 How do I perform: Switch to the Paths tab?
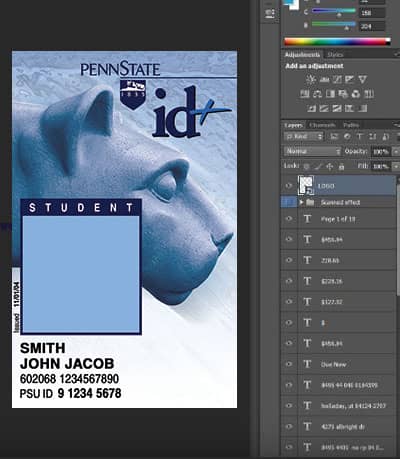(351, 125)
